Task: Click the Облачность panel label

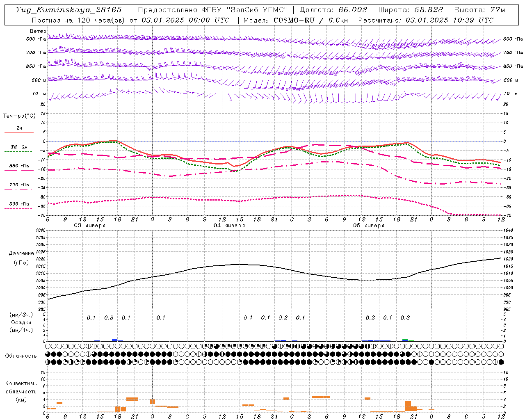Action: [21, 356]
